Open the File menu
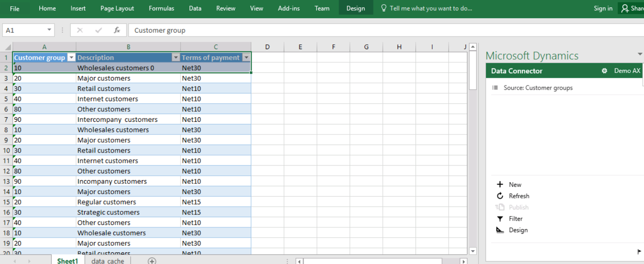This screenshot has height=264, width=644. tap(14, 8)
